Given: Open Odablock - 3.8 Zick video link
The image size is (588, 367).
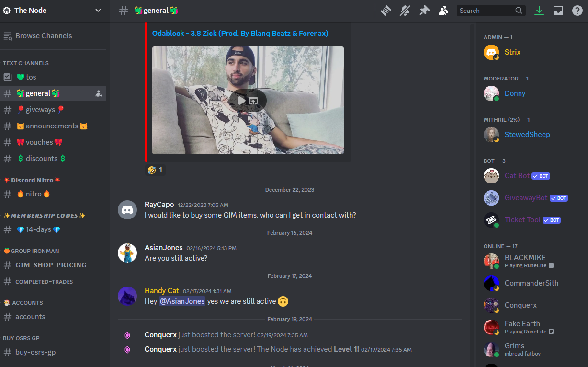Looking at the screenshot, I should coord(240,34).
